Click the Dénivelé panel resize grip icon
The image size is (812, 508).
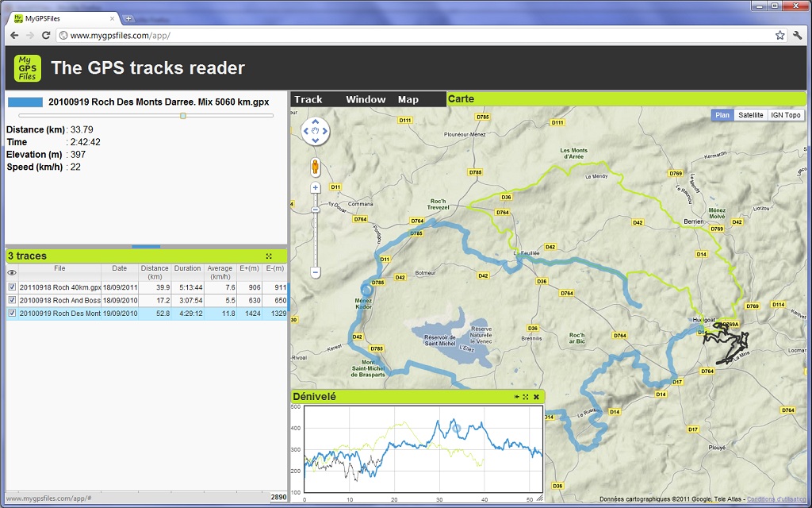(x=539, y=498)
